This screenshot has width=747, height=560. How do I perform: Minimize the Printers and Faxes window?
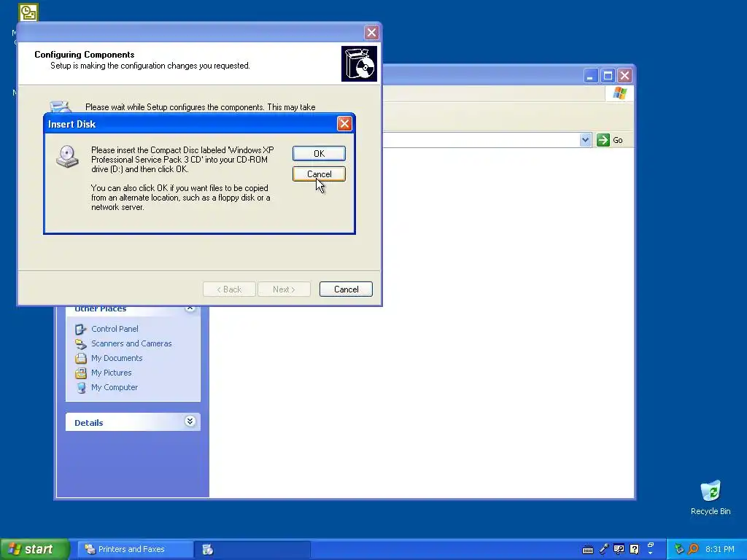pos(591,76)
